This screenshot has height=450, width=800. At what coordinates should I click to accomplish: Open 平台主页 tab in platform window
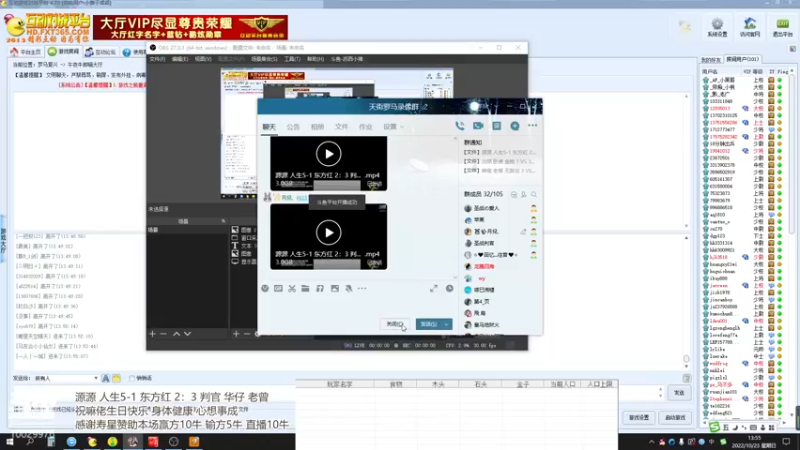[26, 52]
